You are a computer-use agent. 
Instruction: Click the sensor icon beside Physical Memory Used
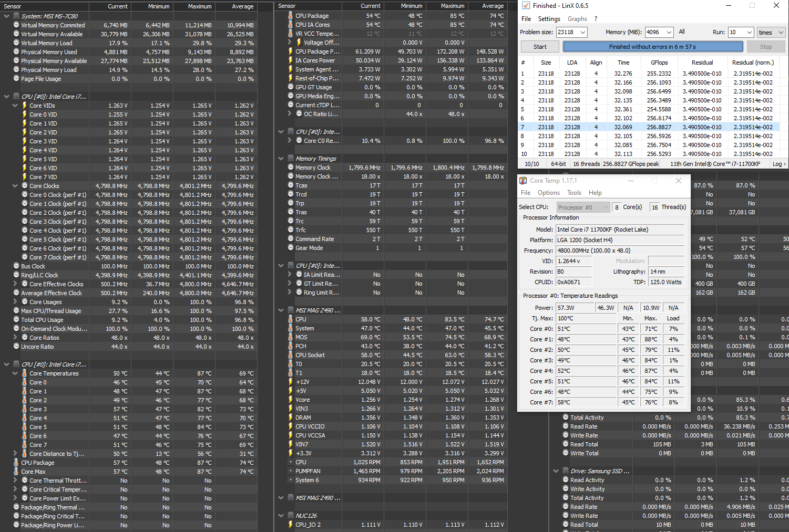point(16,52)
